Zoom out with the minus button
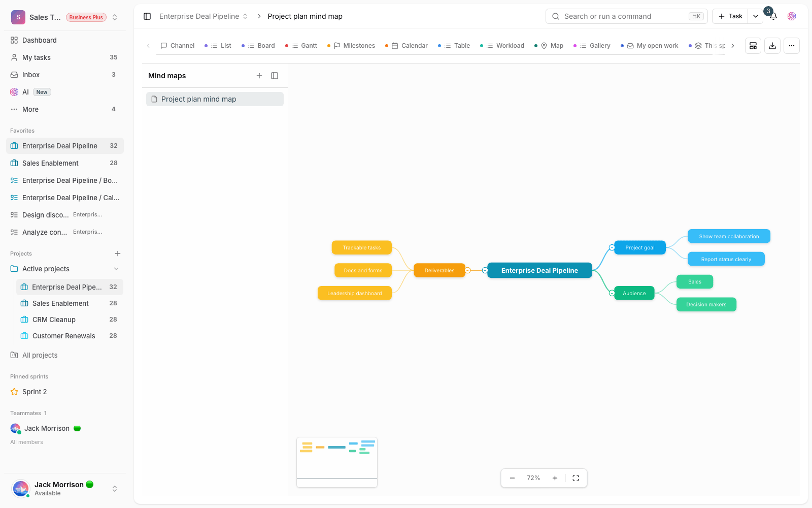The image size is (812, 508). tap(513, 478)
